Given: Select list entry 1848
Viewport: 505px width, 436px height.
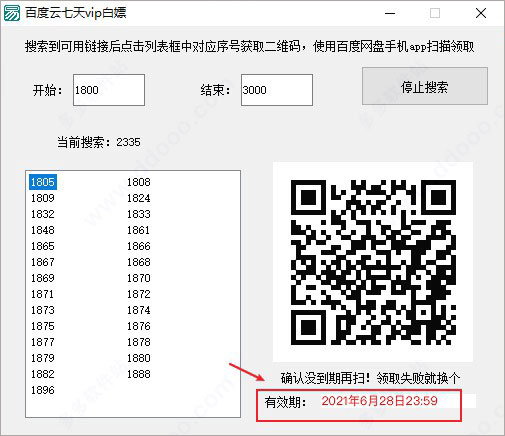Looking at the screenshot, I should pos(43,230).
